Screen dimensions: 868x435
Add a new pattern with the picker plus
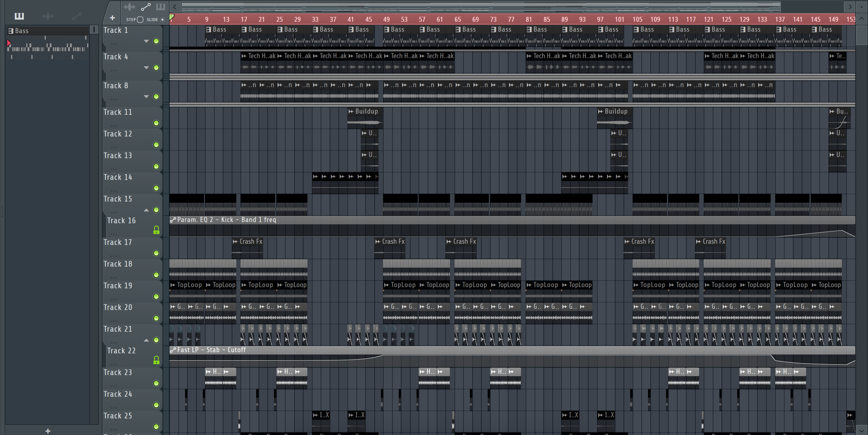48,430
